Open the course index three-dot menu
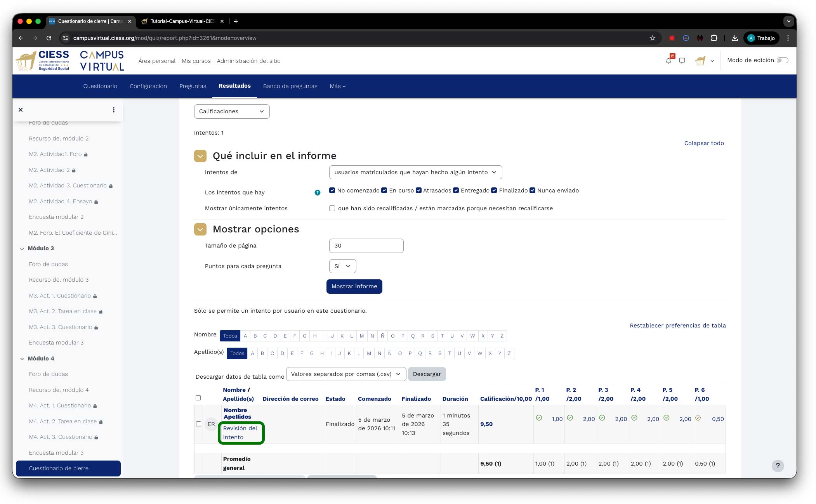 (113, 110)
